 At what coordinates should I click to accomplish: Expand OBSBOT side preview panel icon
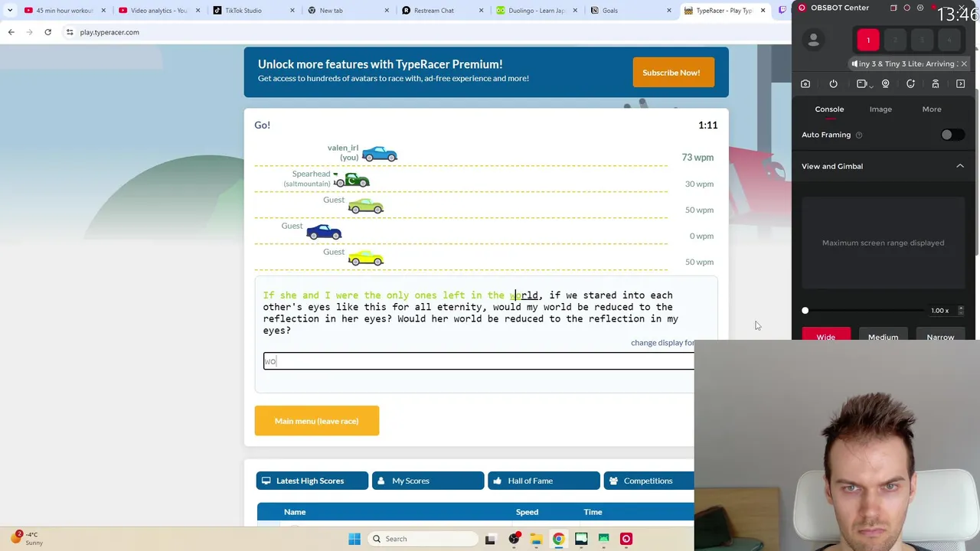(961, 84)
